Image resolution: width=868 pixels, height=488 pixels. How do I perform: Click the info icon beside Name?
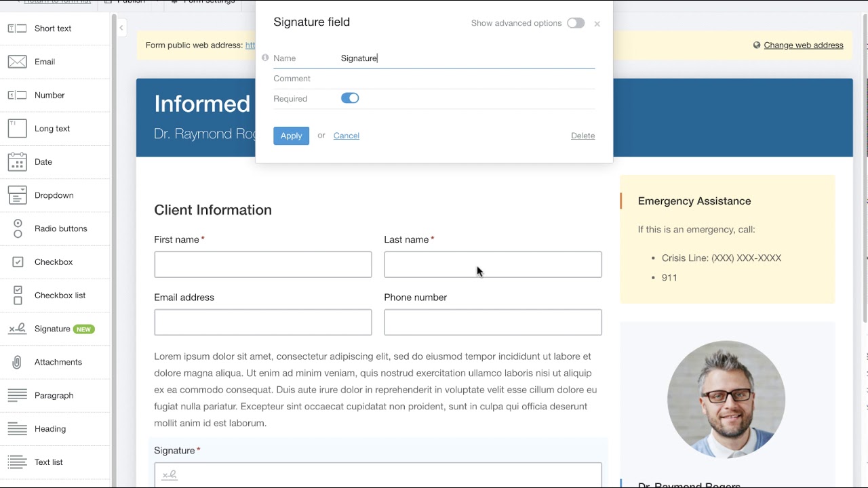click(265, 58)
